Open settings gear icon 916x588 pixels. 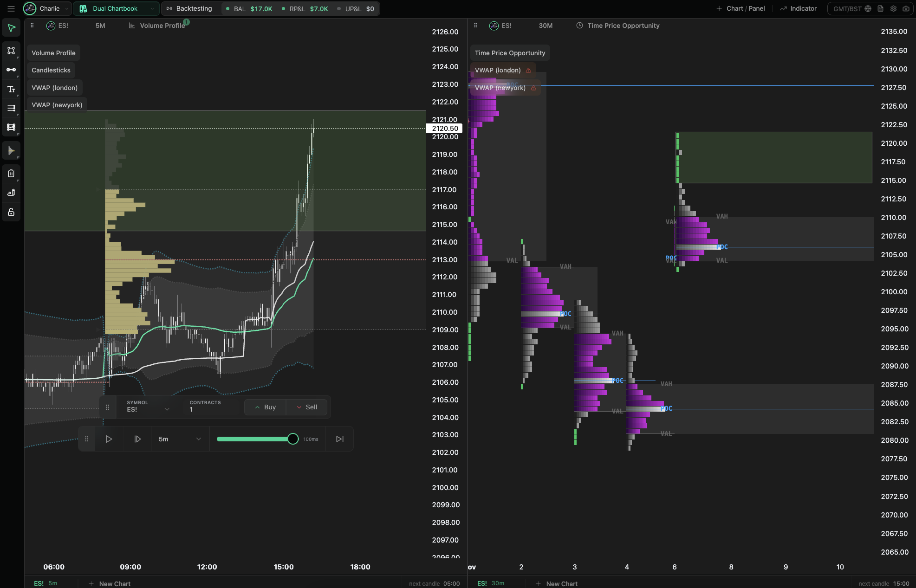[893, 9]
